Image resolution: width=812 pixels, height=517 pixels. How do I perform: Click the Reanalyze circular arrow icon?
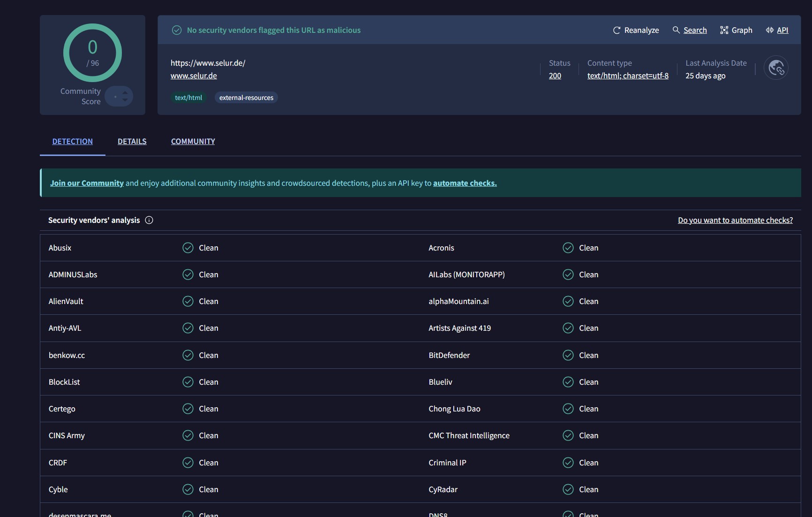click(x=617, y=30)
